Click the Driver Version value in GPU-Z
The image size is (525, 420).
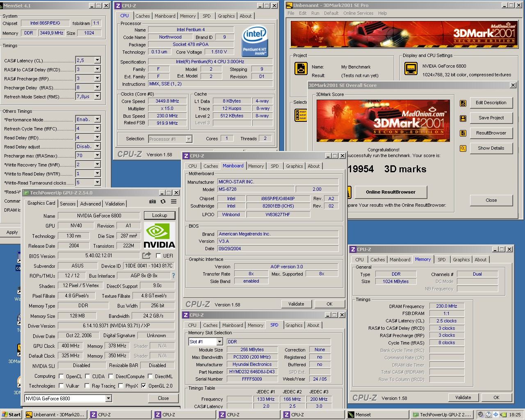[x=116, y=326]
